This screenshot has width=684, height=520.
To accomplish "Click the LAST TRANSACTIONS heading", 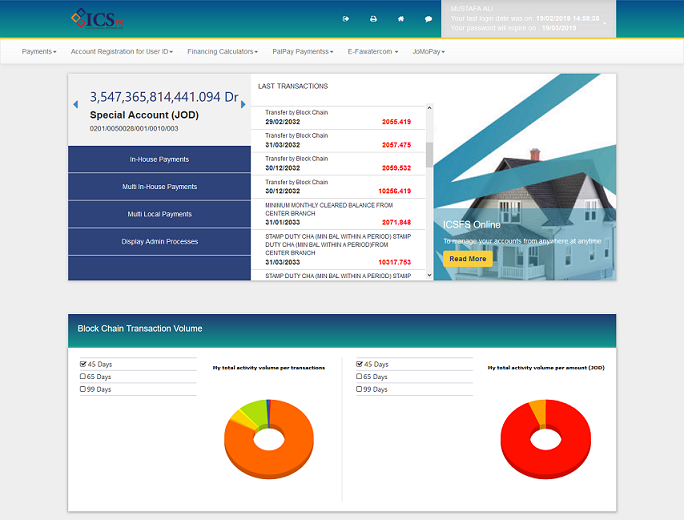I will 293,86.
